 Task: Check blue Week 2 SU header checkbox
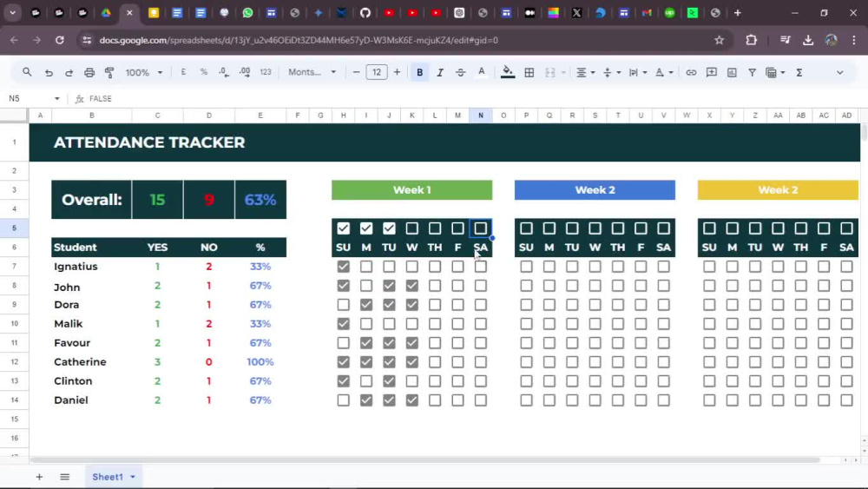tap(527, 228)
